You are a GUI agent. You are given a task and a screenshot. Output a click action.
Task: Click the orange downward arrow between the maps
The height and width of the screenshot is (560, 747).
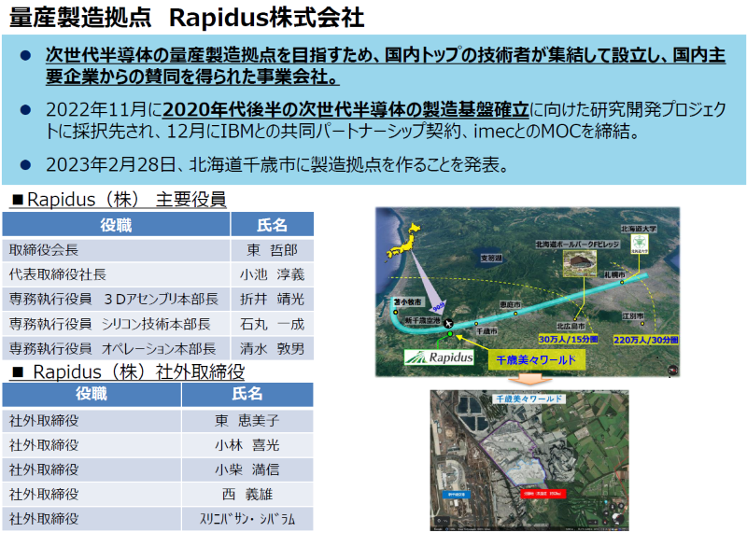click(529, 379)
